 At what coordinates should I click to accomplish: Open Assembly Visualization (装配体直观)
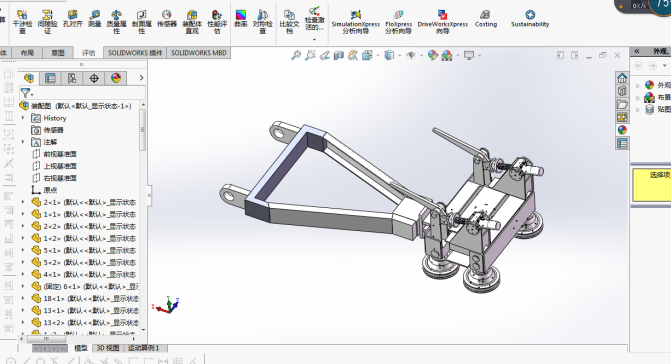coord(192,21)
